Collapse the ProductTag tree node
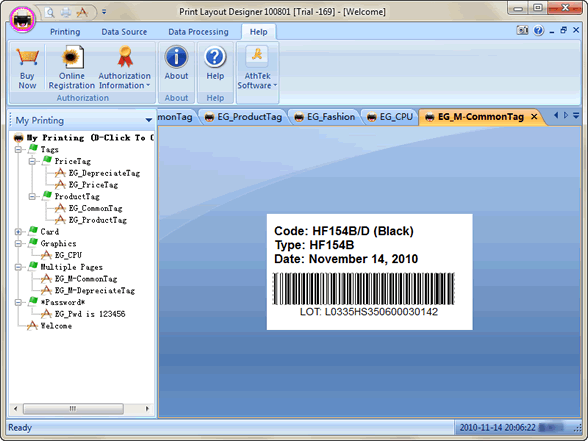The image size is (588, 441). 32,196
